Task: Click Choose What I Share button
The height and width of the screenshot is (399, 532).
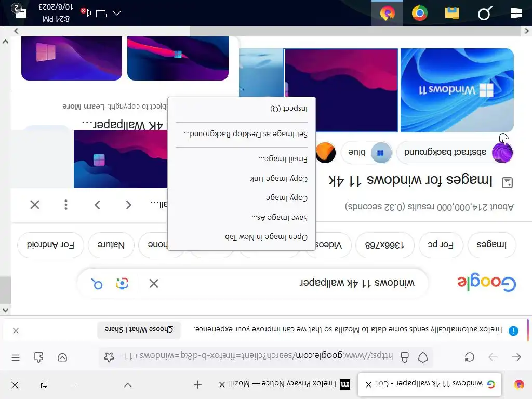Action: (139, 330)
